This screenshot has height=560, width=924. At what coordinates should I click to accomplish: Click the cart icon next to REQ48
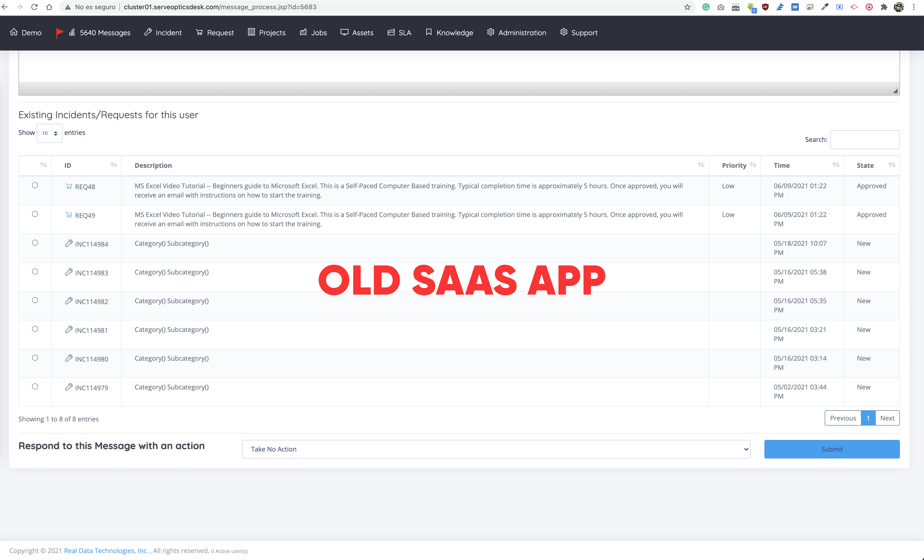click(69, 186)
